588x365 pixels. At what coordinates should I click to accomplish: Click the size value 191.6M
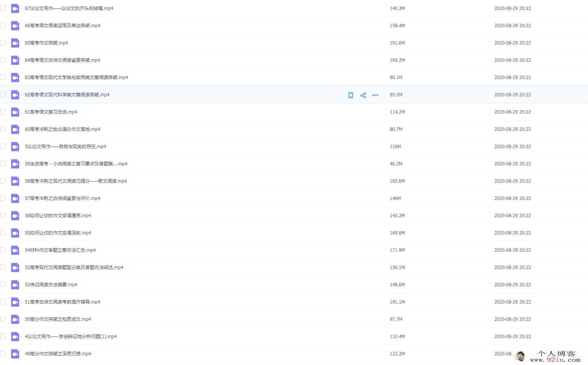(x=397, y=43)
